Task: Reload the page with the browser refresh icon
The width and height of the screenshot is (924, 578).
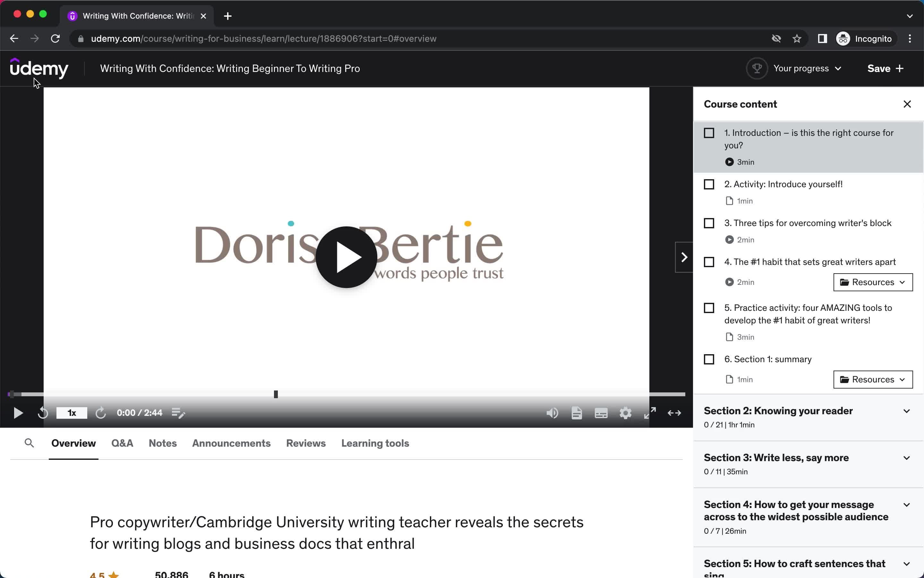Action: [x=56, y=39]
